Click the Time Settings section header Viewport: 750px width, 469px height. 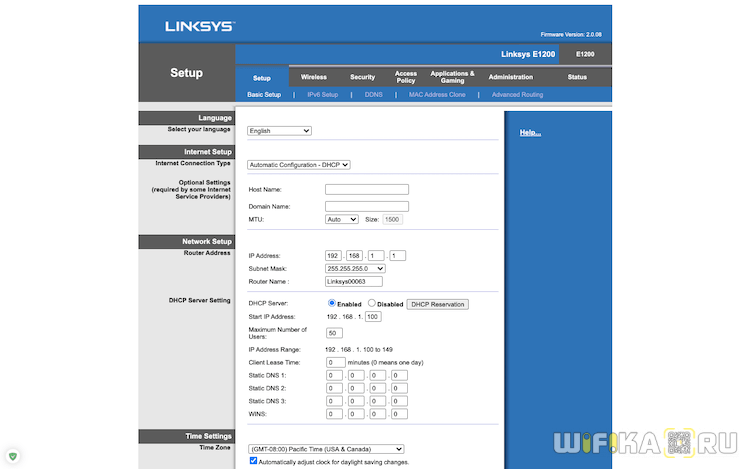coord(187,436)
